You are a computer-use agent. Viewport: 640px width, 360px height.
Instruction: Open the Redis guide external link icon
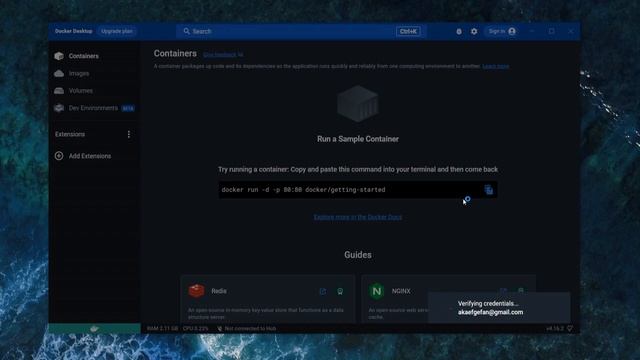click(x=322, y=291)
